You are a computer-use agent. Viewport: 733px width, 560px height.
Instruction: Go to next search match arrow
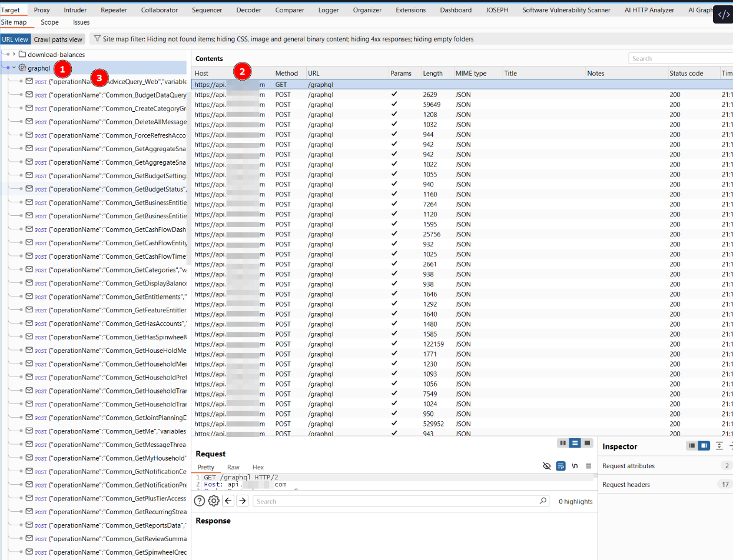[x=242, y=501]
